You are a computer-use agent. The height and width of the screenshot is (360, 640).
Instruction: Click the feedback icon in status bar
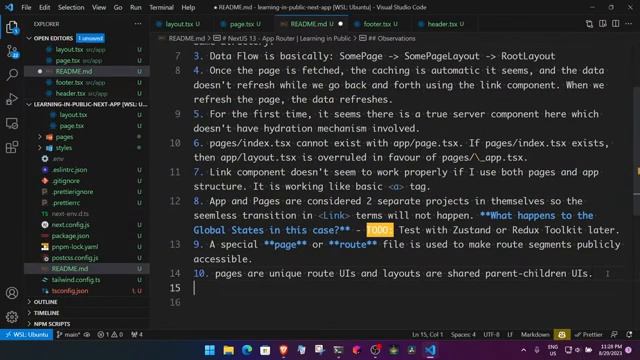(x=614, y=335)
